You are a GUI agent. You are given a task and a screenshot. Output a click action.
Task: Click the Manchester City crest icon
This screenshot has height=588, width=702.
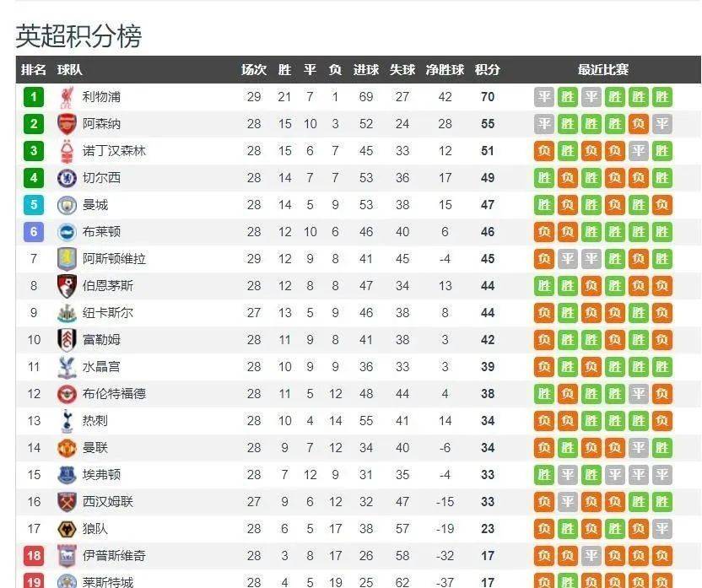click(67, 205)
